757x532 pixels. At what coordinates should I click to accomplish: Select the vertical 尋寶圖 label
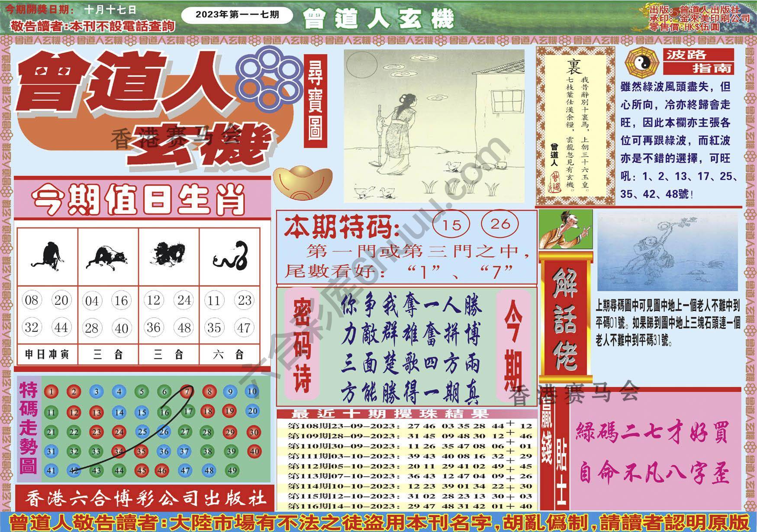[316, 102]
